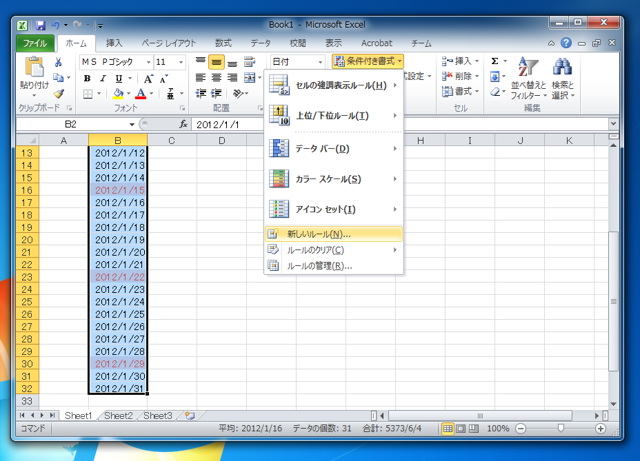This screenshot has width=640, height=461.
Task: Align text left
Action: [x=200, y=78]
